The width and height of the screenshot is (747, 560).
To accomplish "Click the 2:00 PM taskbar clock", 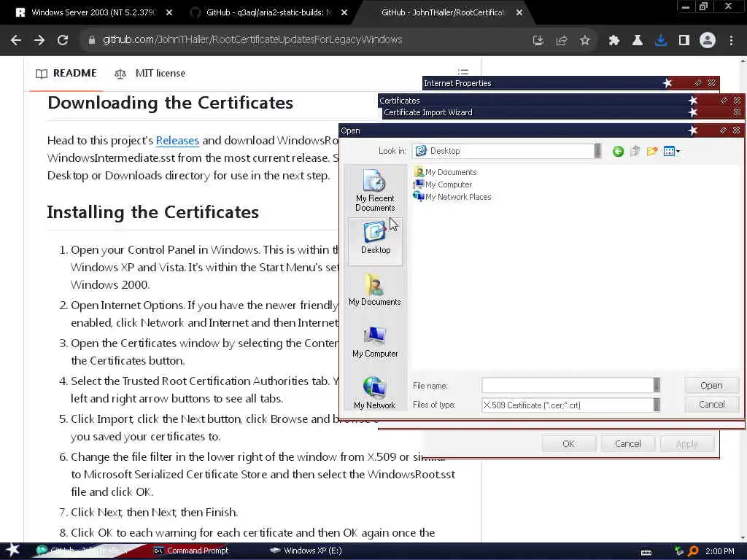I will 720,551.
